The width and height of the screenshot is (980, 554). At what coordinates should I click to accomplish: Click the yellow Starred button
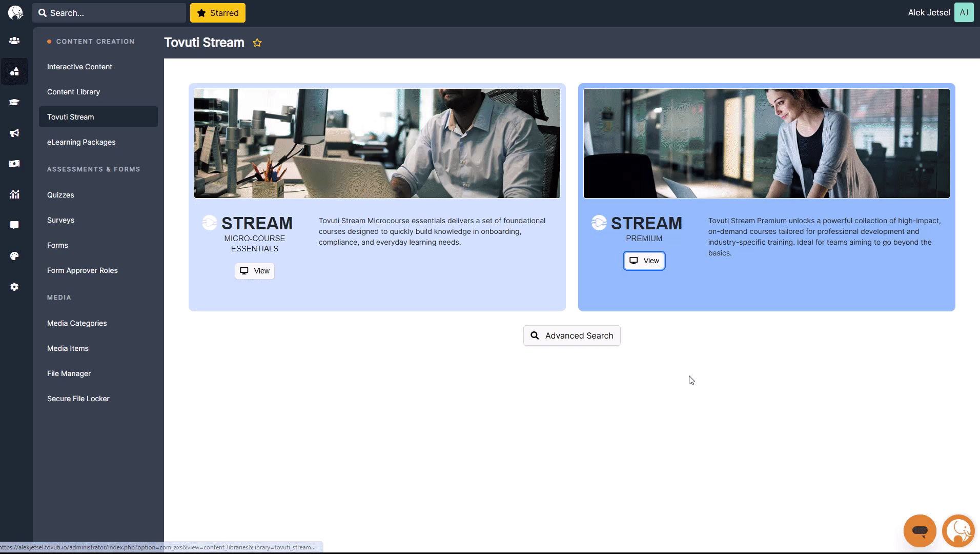tap(218, 13)
